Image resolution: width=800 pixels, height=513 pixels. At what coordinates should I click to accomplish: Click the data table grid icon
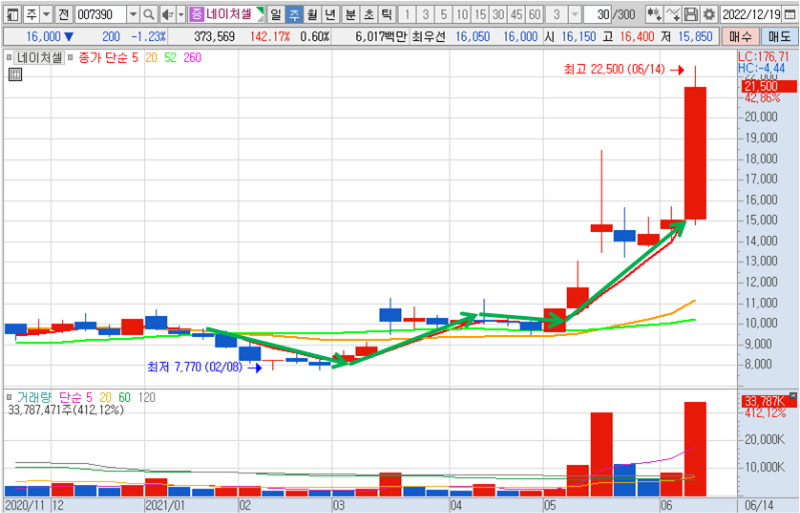[x=15, y=75]
